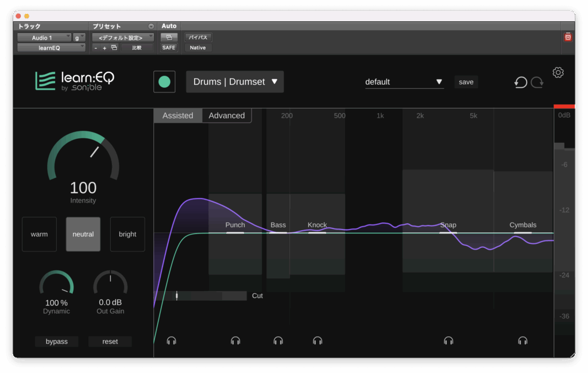The height and width of the screenshot is (373, 588).
Task: Switch to the Advanced tab
Action: tap(226, 115)
